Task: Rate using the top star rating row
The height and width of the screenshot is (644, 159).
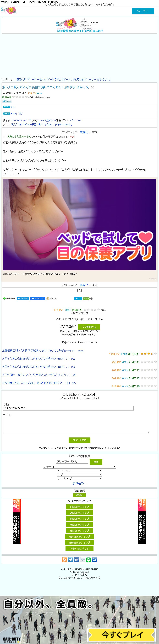Action: (20, 97)
